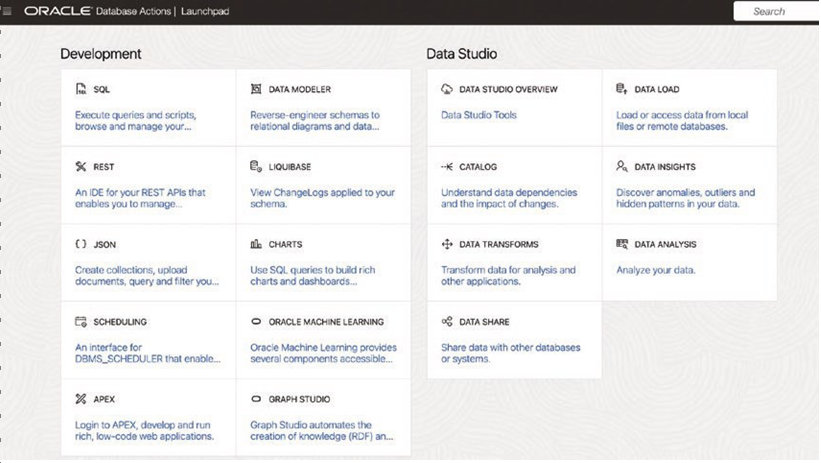The height and width of the screenshot is (463, 821).
Task: Click 'View ChangeLogs applied to your schema' text
Action: tap(323, 198)
